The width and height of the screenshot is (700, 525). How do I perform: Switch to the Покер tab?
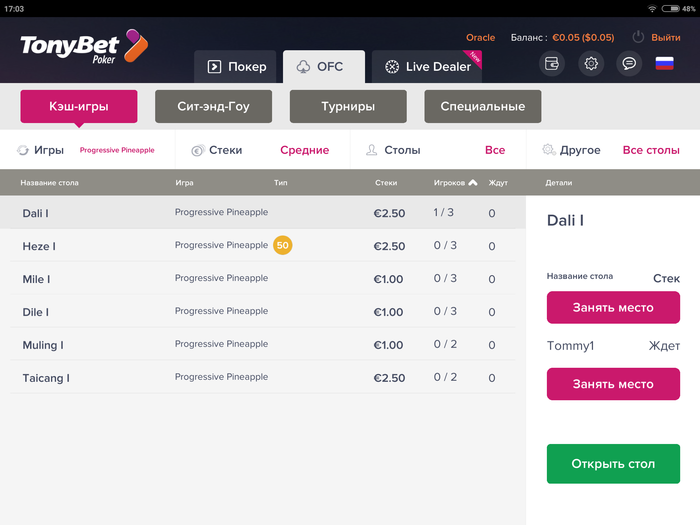[235, 67]
